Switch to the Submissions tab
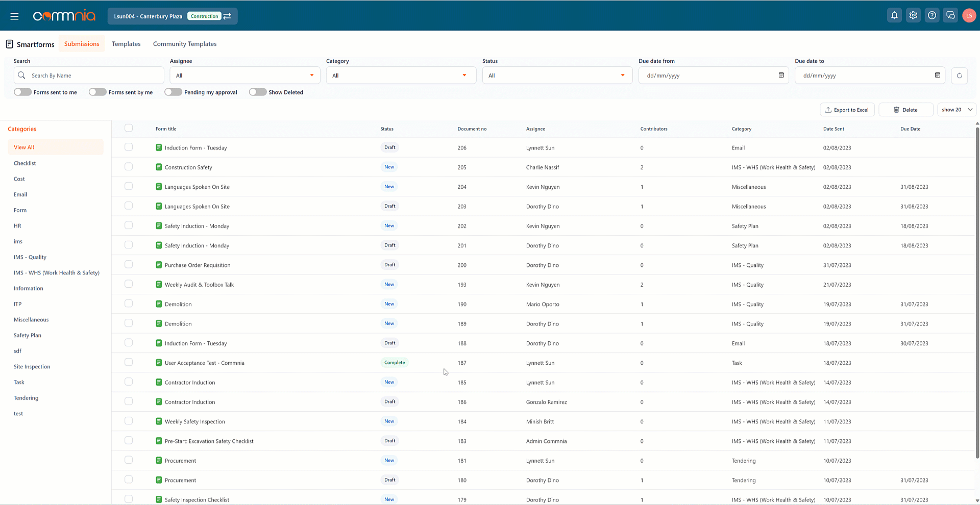This screenshot has width=980, height=505. point(82,44)
